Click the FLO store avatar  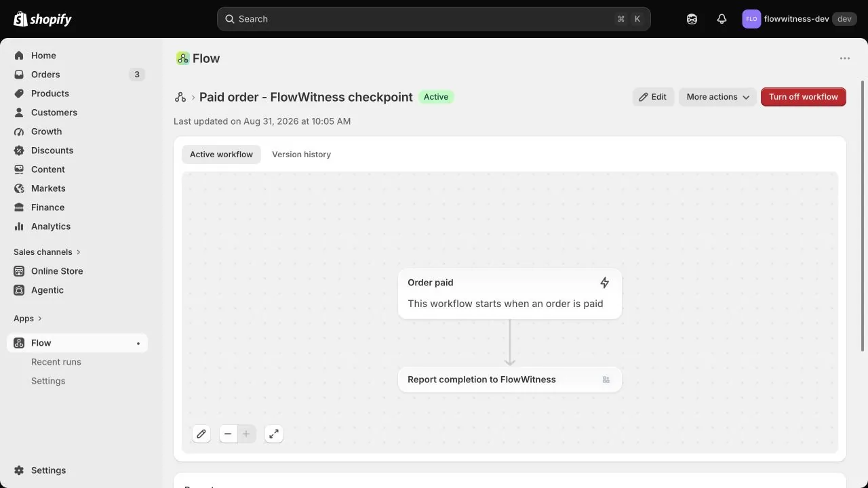751,19
